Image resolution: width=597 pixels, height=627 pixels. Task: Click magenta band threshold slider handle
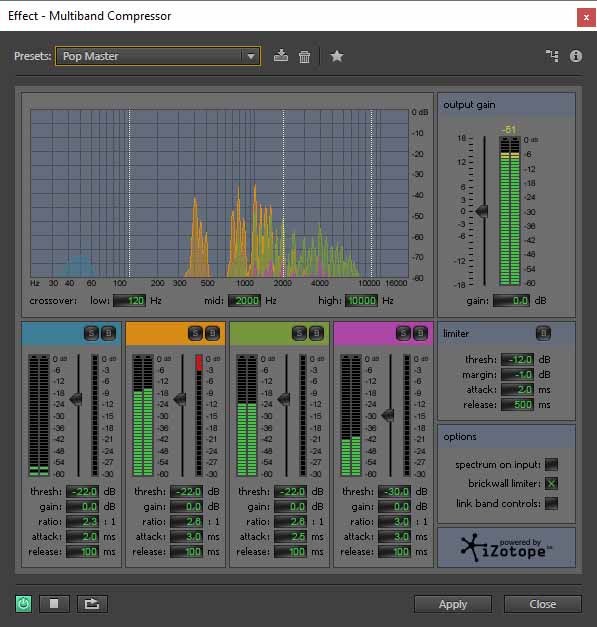click(388, 415)
